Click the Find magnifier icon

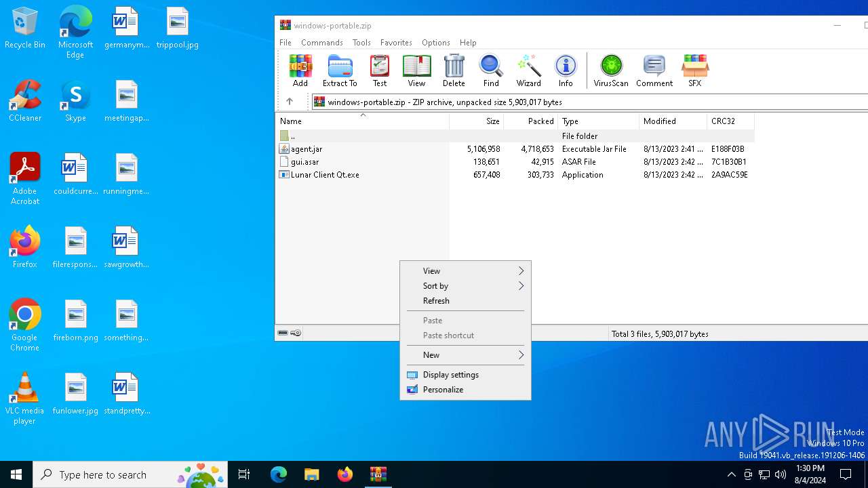(491, 70)
